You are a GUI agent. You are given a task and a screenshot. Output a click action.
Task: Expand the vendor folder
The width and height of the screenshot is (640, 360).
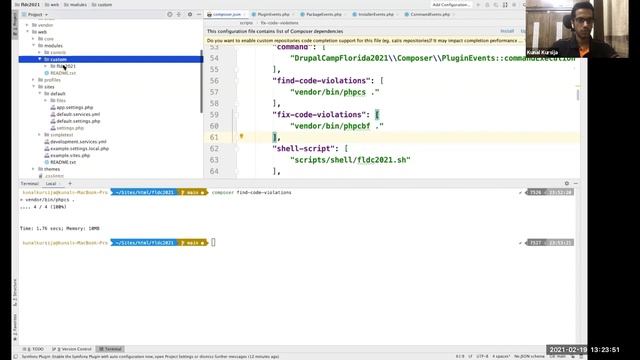[27, 25]
